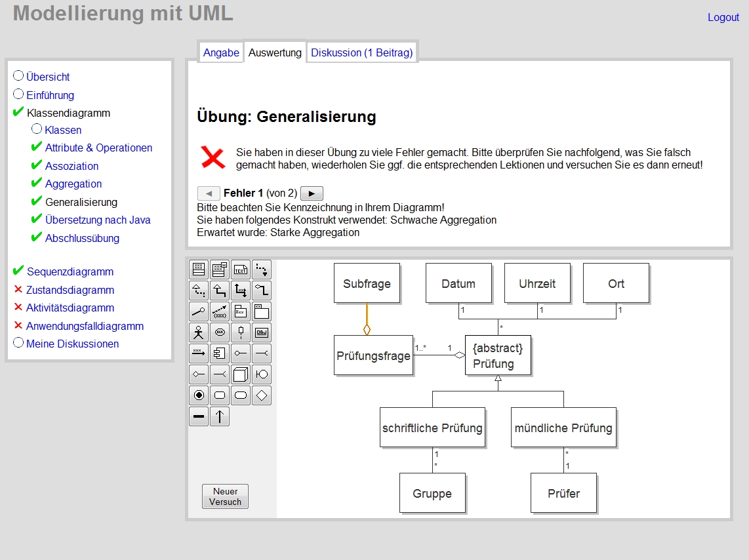749x560 pixels.
Task: Select Klassendiagramm in the sidebar
Action: pos(68,113)
